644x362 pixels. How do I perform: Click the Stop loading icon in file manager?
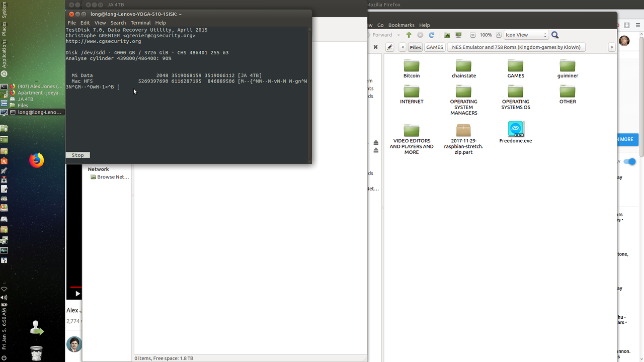(420, 35)
